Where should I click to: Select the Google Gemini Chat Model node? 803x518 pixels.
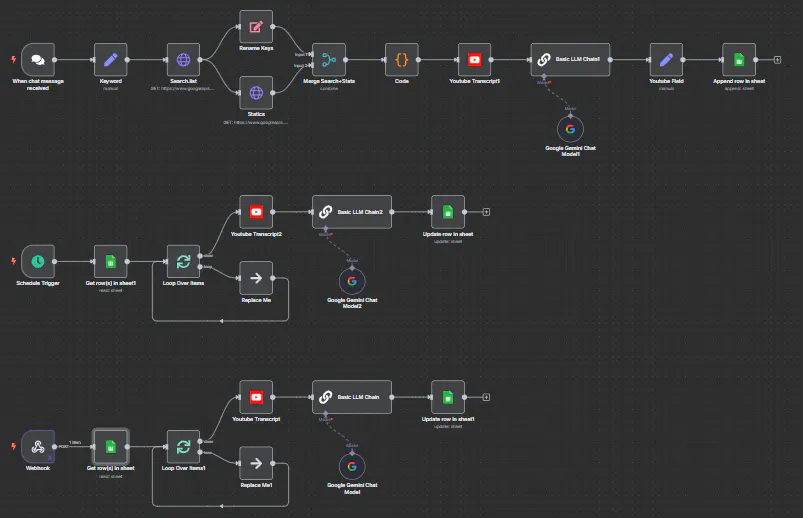pos(352,466)
